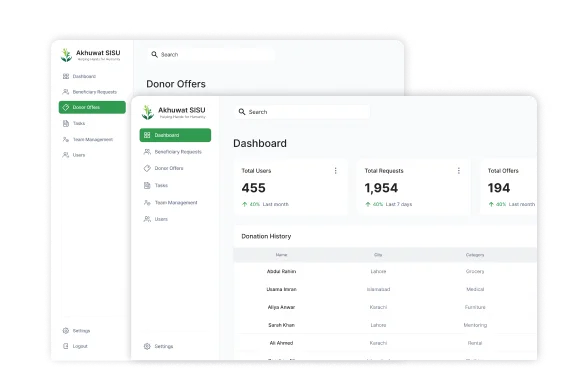Select Dashboard in the front window sidebar
This screenshot has height=370, width=588.
pos(175,135)
